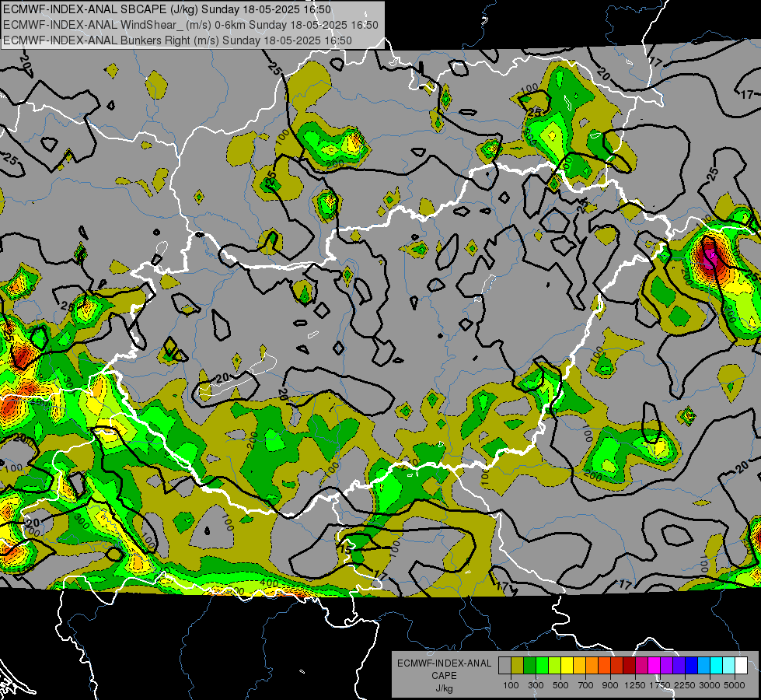761x700 pixels.
Task: Select the orange legend swatch right of 700
Action: [x=592, y=665]
